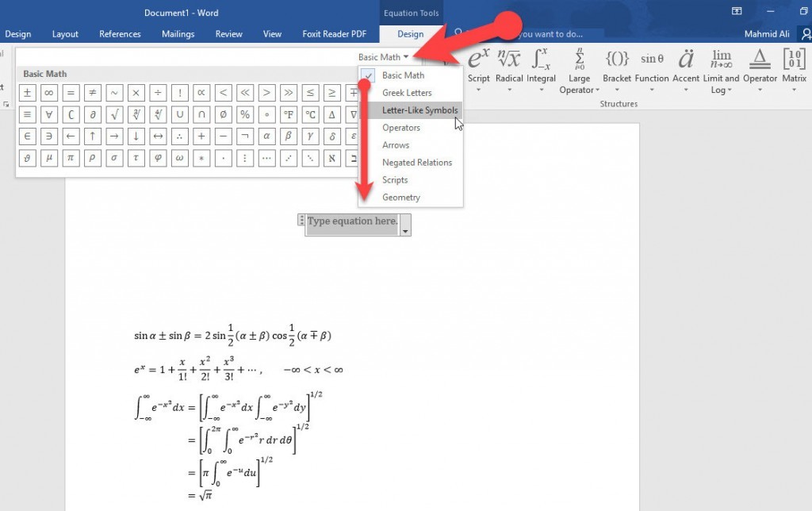
Task: Insert the increment delta symbol
Action: pos(332,114)
